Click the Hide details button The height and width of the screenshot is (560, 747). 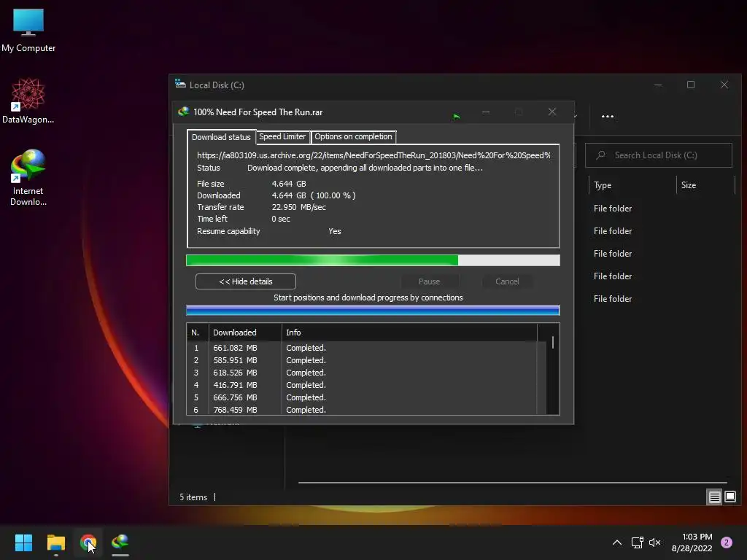tap(245, 281)
